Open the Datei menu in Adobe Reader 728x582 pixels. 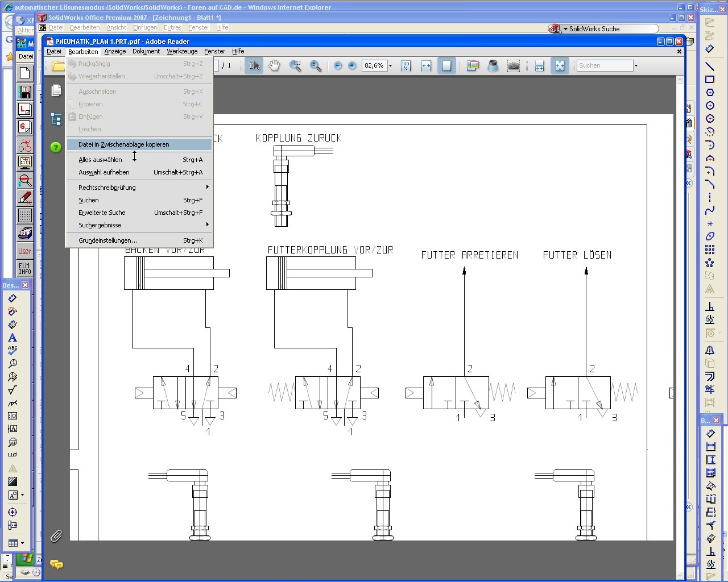pos(54,51)
